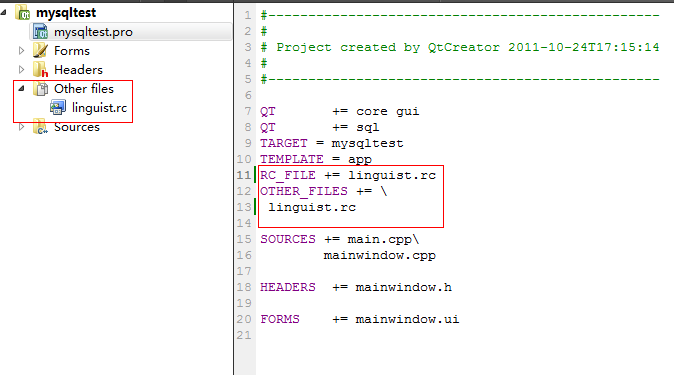Select the Forms tree label
This screenshot has height=375, width=674.
(x=72, y=51)
